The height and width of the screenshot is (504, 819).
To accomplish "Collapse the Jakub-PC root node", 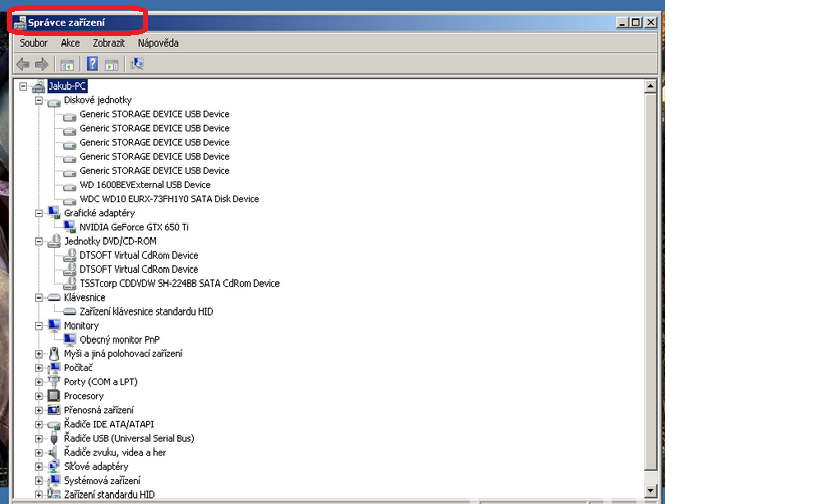I will pyautogui.click(x=23, y=86).
